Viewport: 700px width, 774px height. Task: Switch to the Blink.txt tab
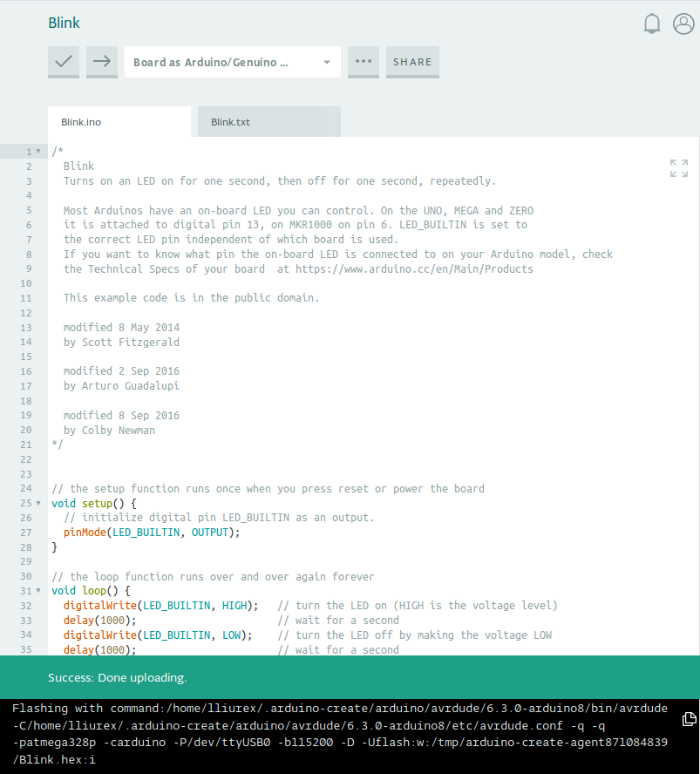(268, 122)
